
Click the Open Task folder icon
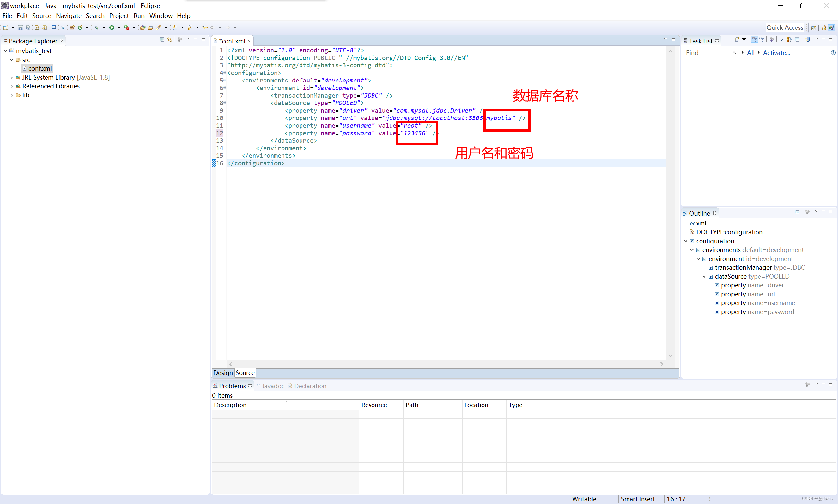[x=151, y=27]
